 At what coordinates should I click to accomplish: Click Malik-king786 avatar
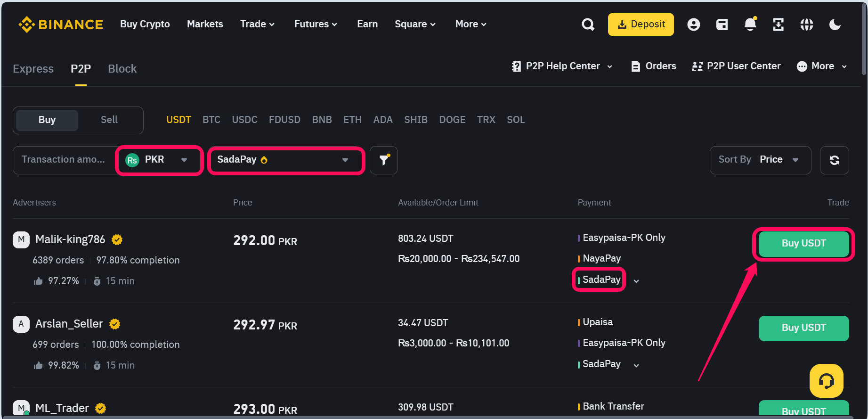point(21,239)
